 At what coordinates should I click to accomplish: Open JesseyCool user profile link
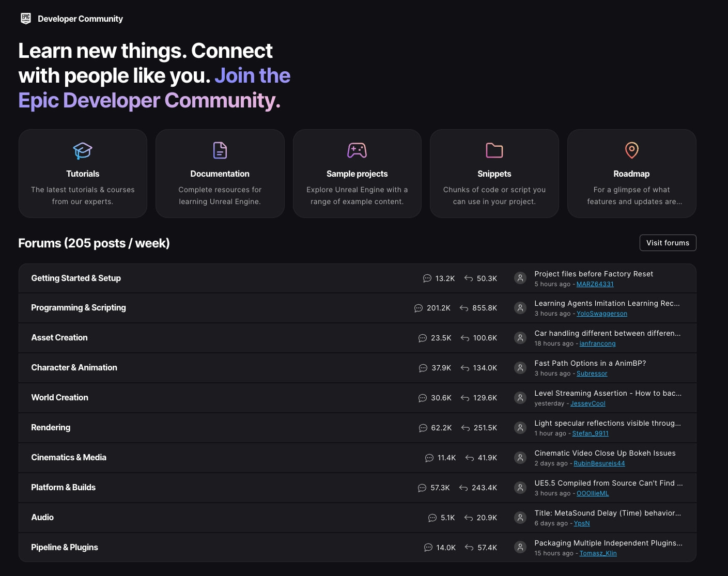pyautogui.click(x=588, y=403)
